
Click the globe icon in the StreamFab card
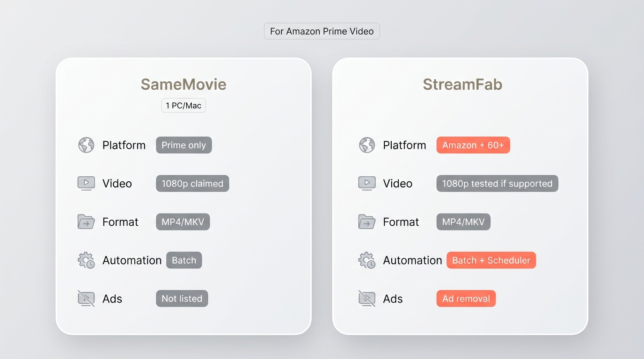[x=367, y=145]
